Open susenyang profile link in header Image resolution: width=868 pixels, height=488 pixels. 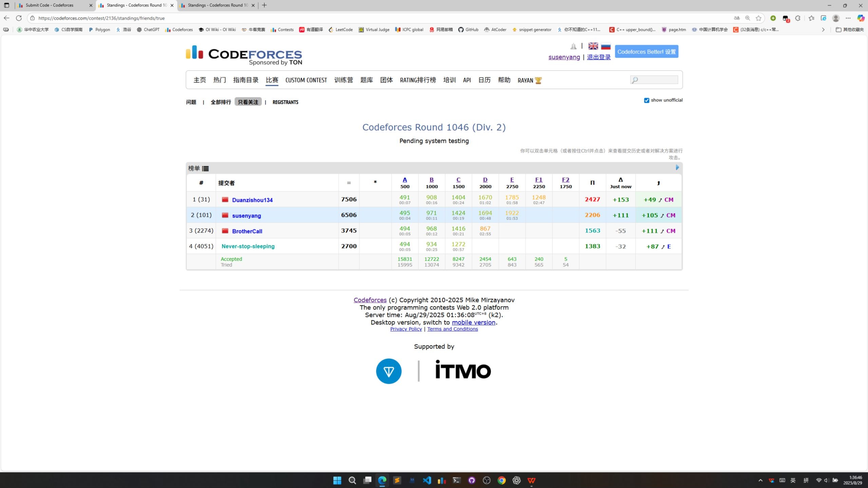click(564, 57)
